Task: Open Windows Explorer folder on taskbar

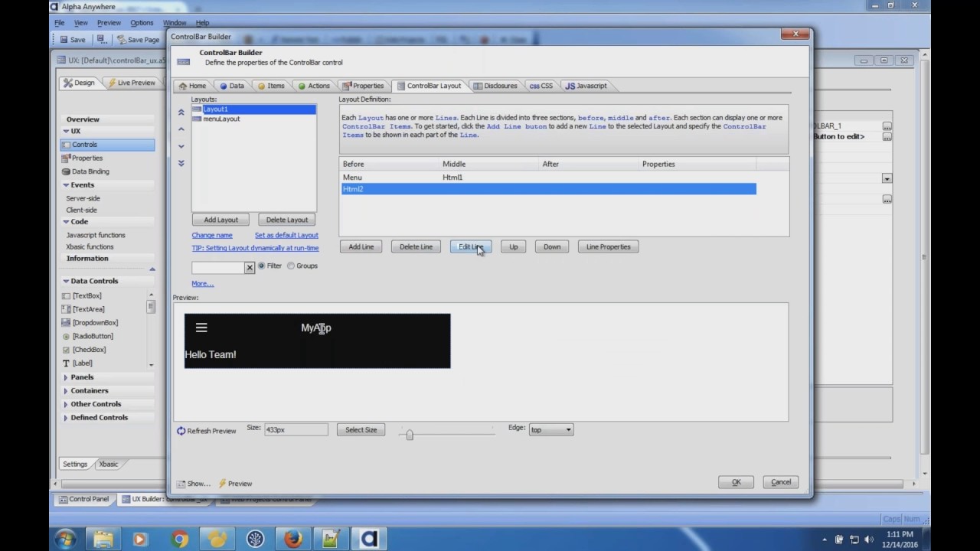Action: coord(103,540)
